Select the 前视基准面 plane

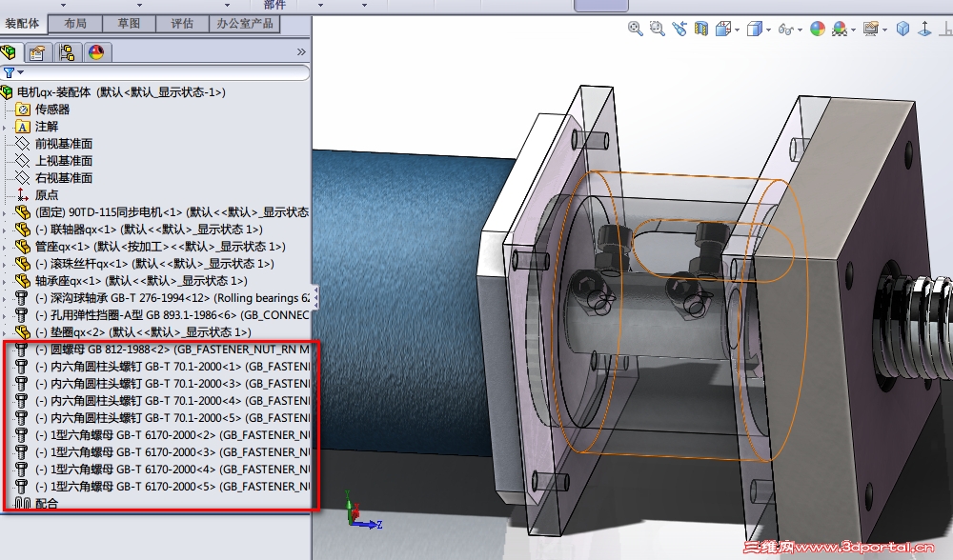(x=64, y=144)
